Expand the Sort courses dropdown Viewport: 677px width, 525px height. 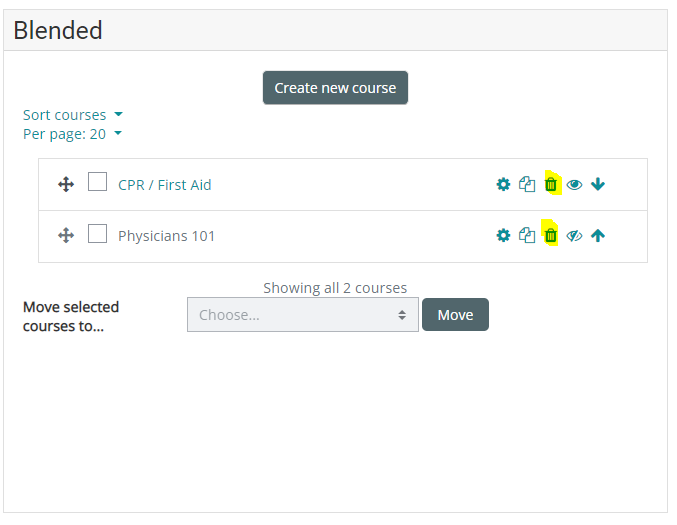72,115
